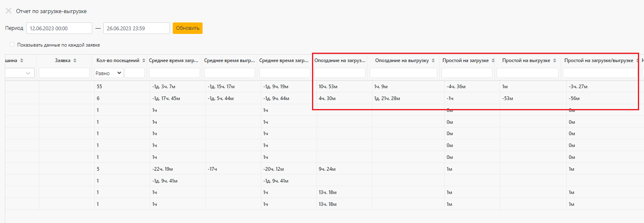Focus the Заявка column filter input
The width and height of the screenshot is (644, 223).
tap(64, 73)
